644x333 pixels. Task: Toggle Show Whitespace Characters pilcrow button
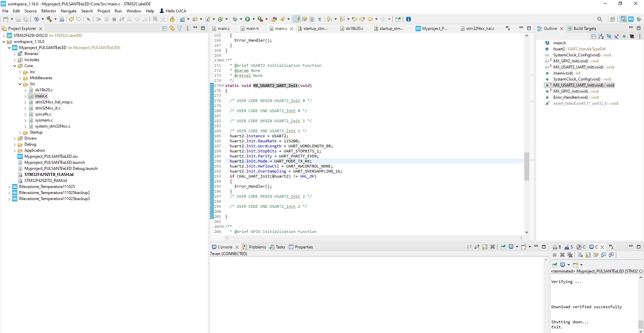pos(320,19)
